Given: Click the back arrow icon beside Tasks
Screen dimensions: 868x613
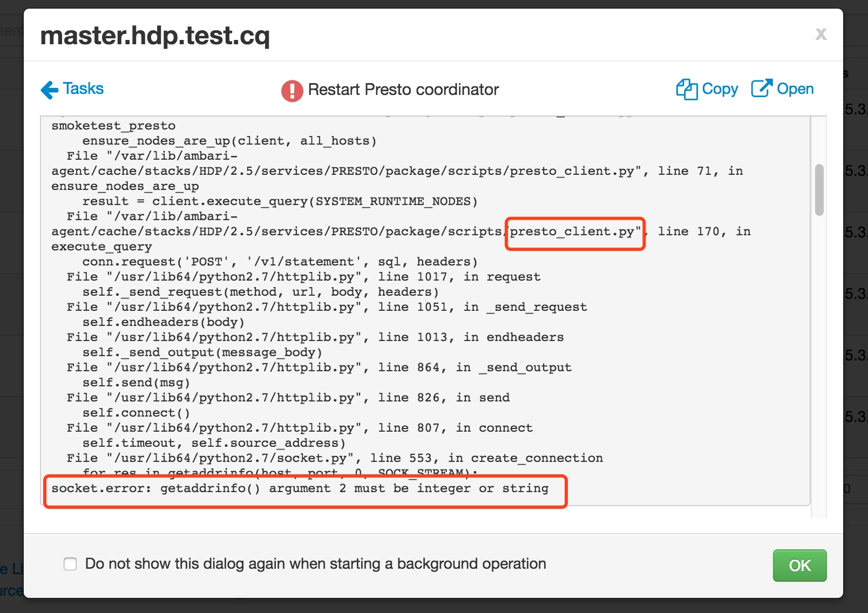Looking at the screenshot, I should [50, 90].
